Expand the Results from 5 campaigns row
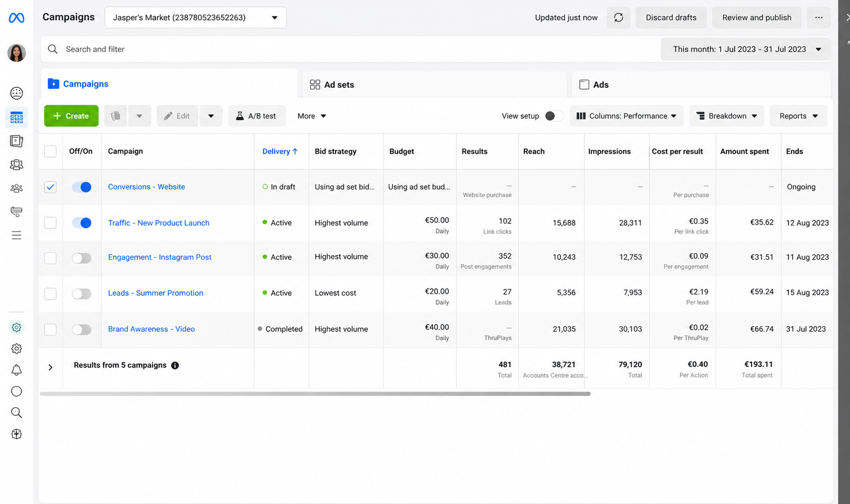The width and height of the screenshot is (850, 504). point(51,367)
